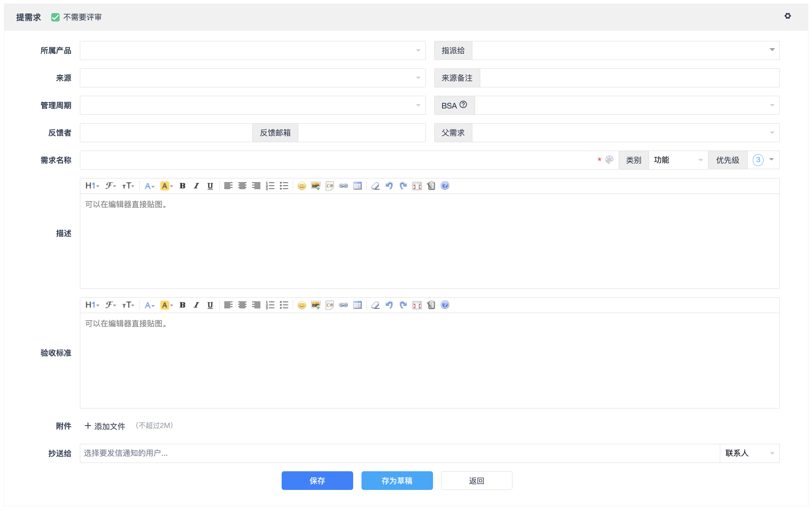The image size is (812, 511).
Task: Open the 类别 功能 dropdown
Action: (678, 160)
